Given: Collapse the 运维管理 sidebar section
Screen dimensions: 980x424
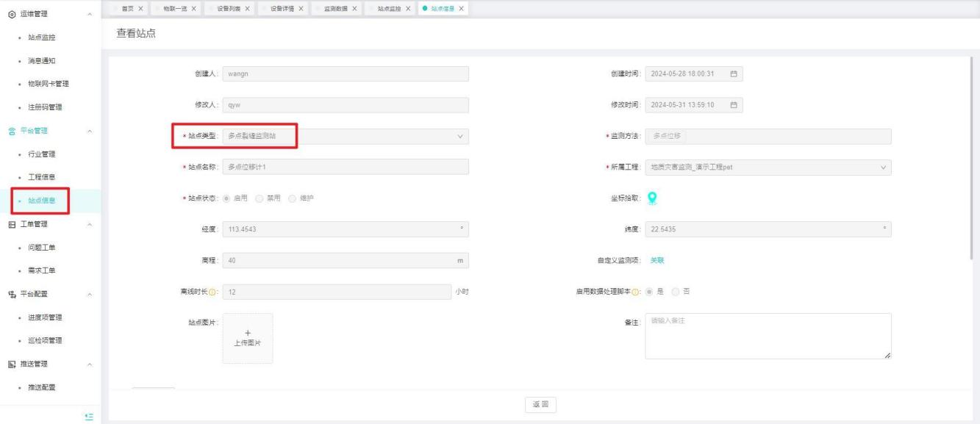Looking at the screenshot, I should coord(90,14).
